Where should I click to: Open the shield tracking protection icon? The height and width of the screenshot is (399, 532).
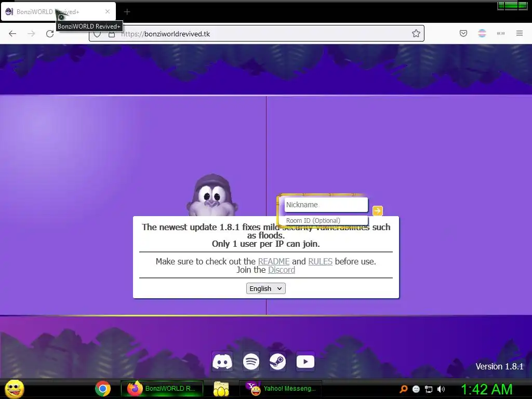(97, 34)
